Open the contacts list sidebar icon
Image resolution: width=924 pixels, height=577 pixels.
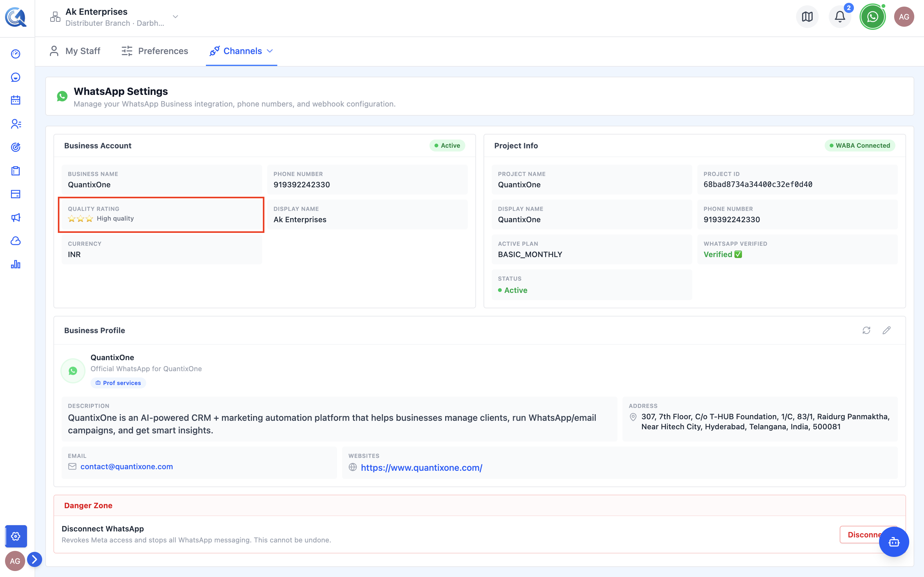16,124
